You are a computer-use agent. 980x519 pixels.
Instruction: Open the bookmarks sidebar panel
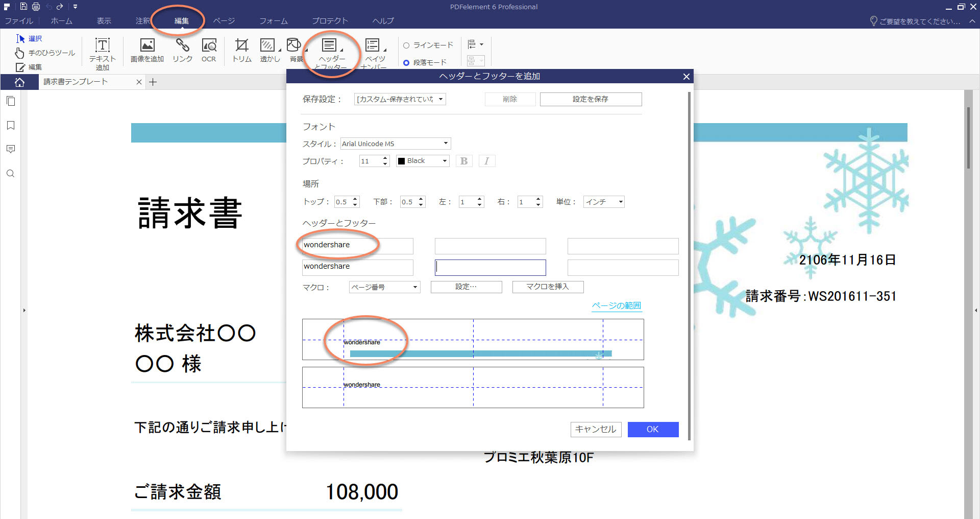pyautogui.click(x=11, y=125)
